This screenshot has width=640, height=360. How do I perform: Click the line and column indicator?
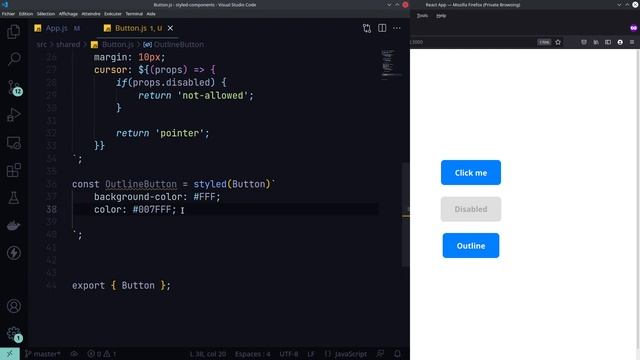click(x=207, y=354)
